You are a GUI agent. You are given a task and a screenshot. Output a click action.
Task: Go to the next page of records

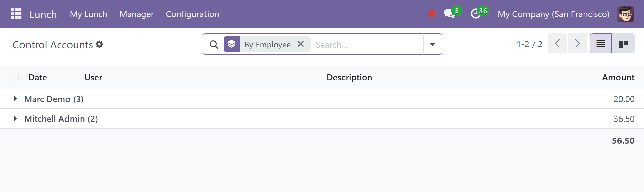pos(577,44)
